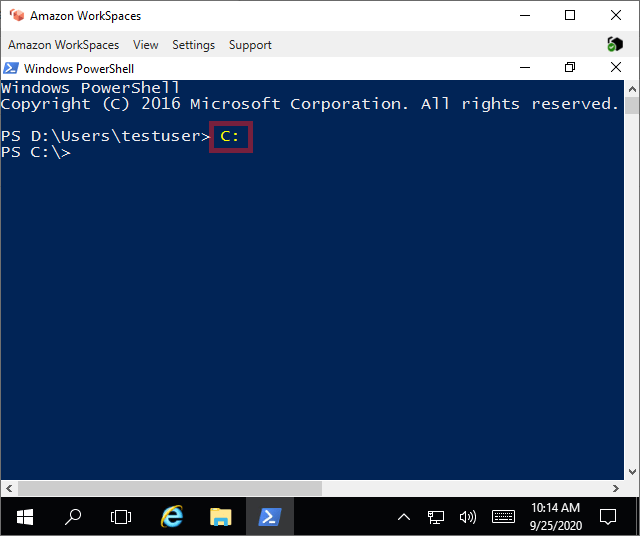Click the horizontal scrollbar right arrow

point(616,488)
